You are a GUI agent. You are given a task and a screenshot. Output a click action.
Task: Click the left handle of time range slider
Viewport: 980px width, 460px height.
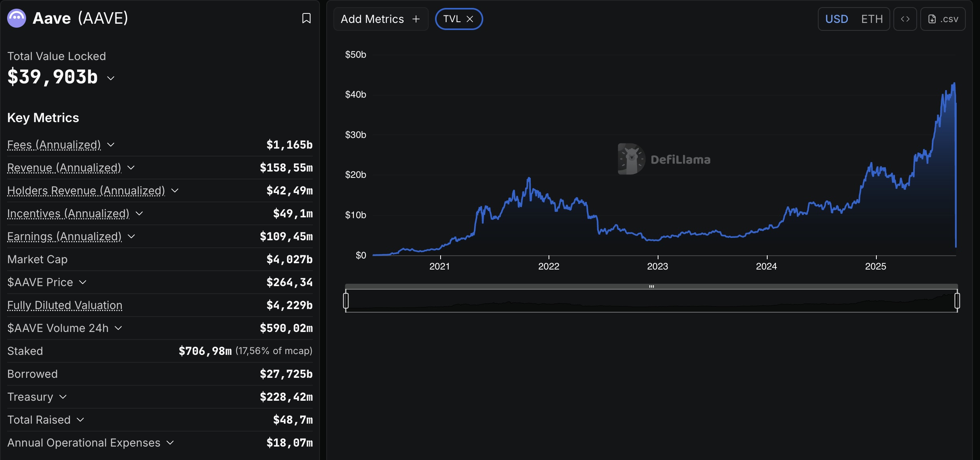(x=346, y=301)
